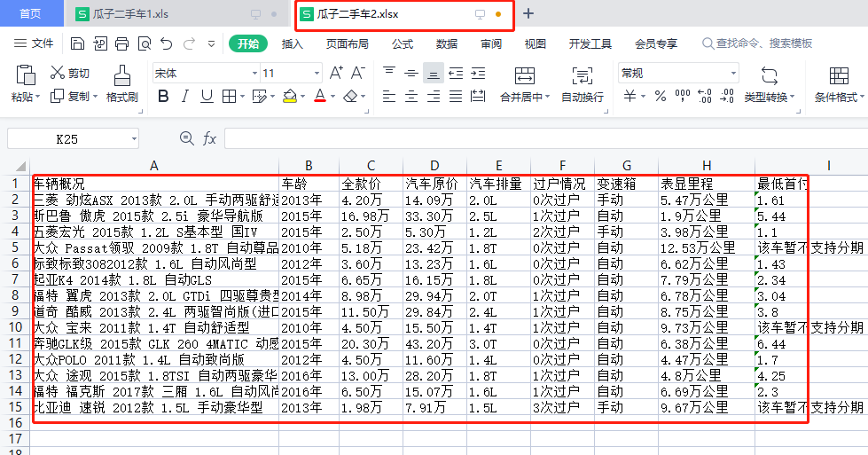The image size is (868, 455).
Task: Click the select-all corner triangle
Action: pos(20,166)
